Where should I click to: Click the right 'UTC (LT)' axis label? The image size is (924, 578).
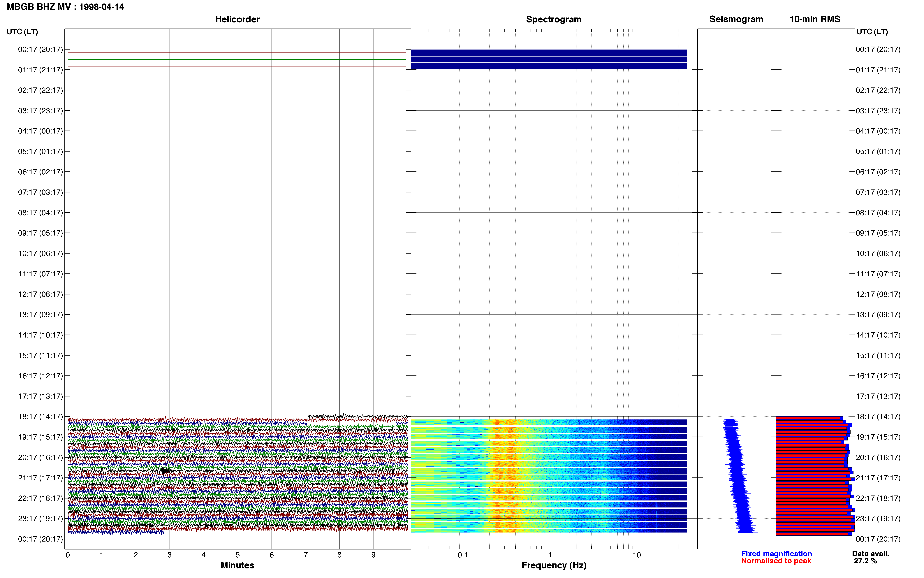tap(872, 32)
